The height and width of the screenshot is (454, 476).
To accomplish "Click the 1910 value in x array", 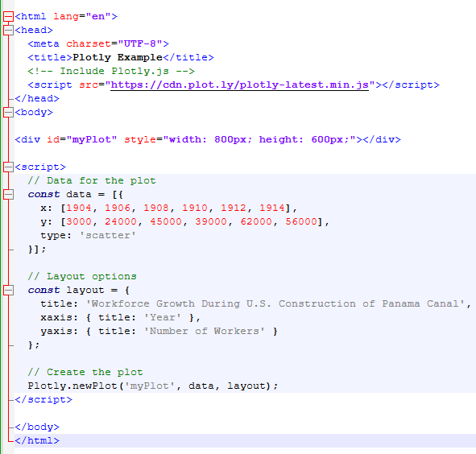I will click(195, 208).
